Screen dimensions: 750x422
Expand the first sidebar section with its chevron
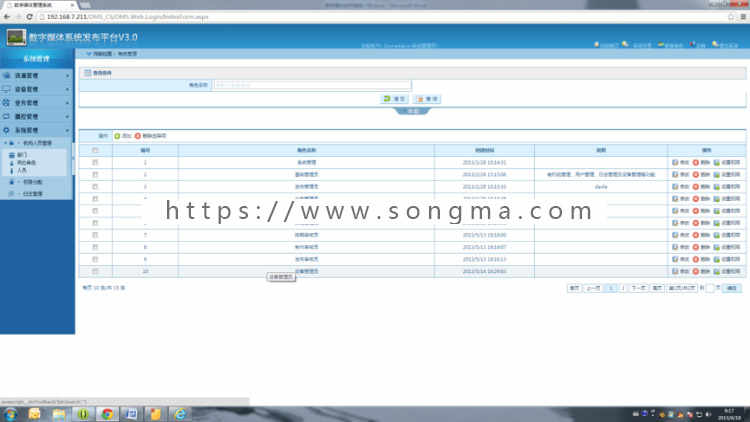67,76
